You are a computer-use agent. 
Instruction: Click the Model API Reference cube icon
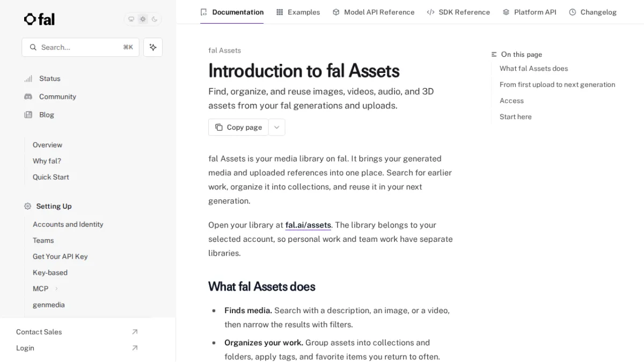coord(336,12)
